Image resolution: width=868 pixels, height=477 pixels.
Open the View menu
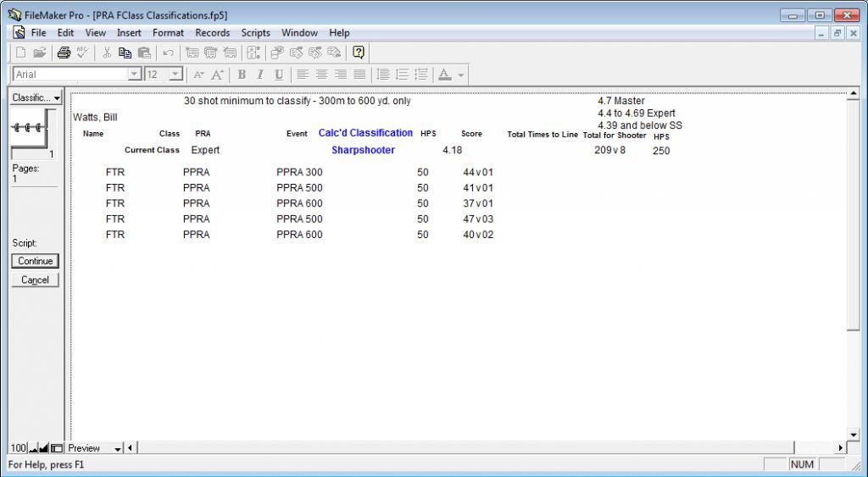click(x=95, y=33)
